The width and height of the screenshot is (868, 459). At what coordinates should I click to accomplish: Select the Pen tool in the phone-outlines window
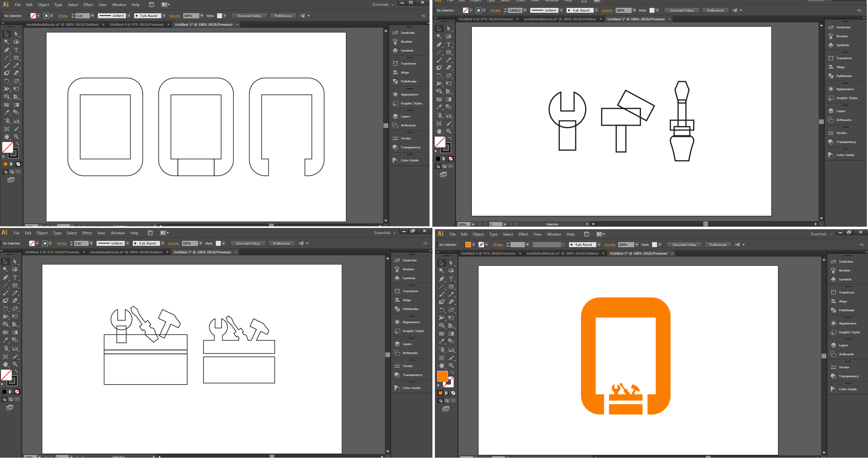click(7, 50)
